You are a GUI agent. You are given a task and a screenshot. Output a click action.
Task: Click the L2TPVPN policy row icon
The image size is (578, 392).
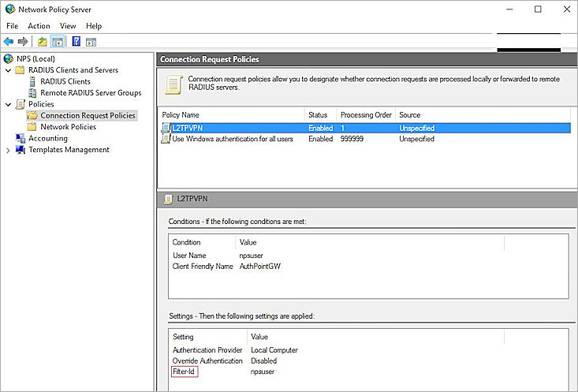point(166,128)
